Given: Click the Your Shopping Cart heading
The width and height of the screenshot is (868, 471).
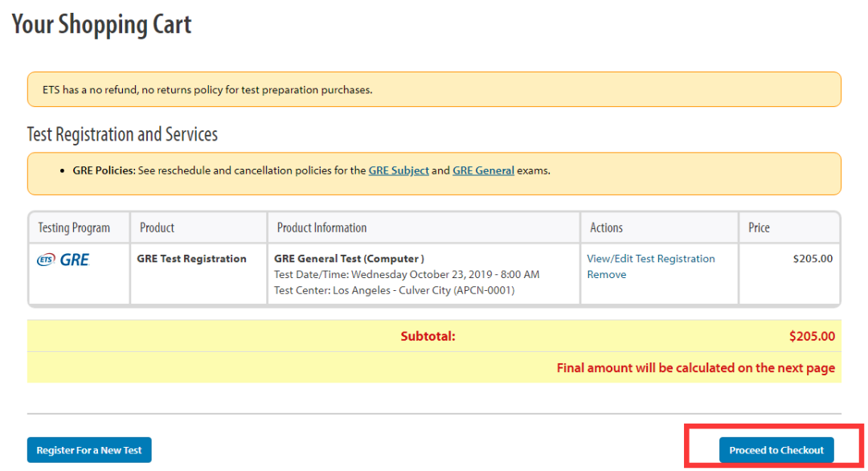Looking at the screenshot, I should click(x=101, y=24).
